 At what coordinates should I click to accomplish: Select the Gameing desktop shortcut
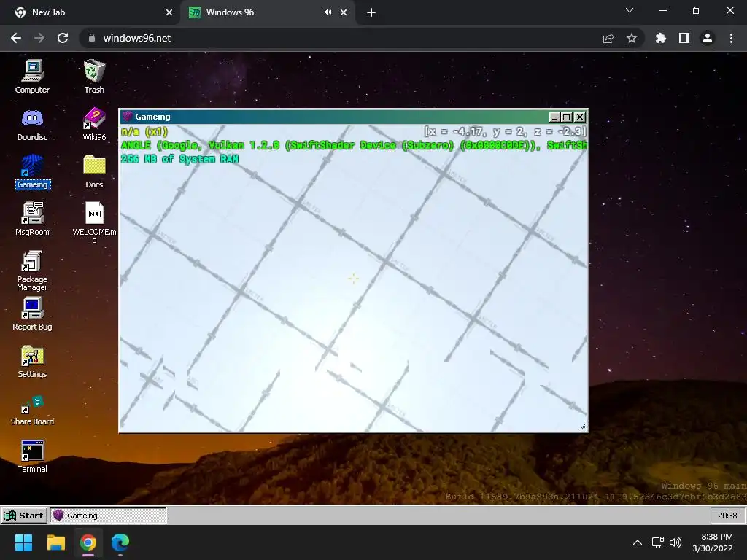tap(32, 171)
